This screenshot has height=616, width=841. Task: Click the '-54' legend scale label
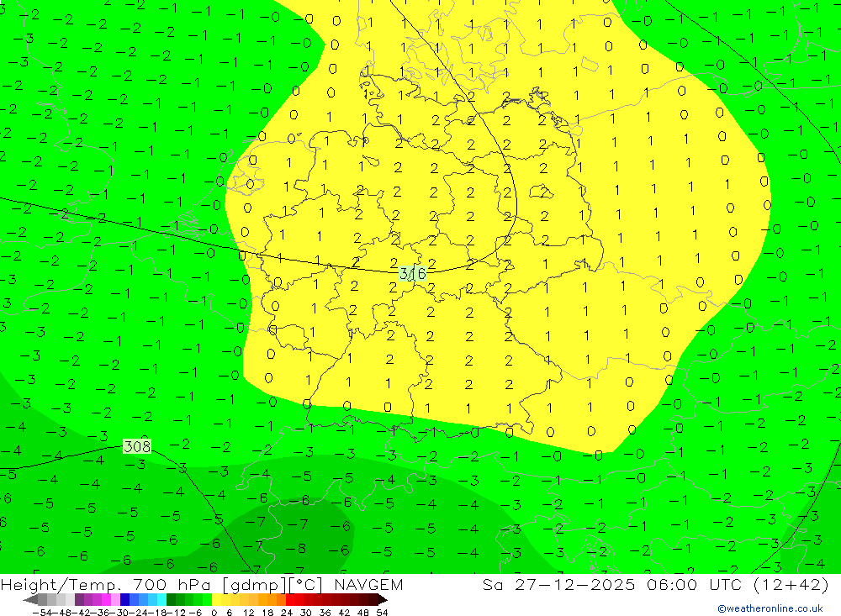[42, 613]
